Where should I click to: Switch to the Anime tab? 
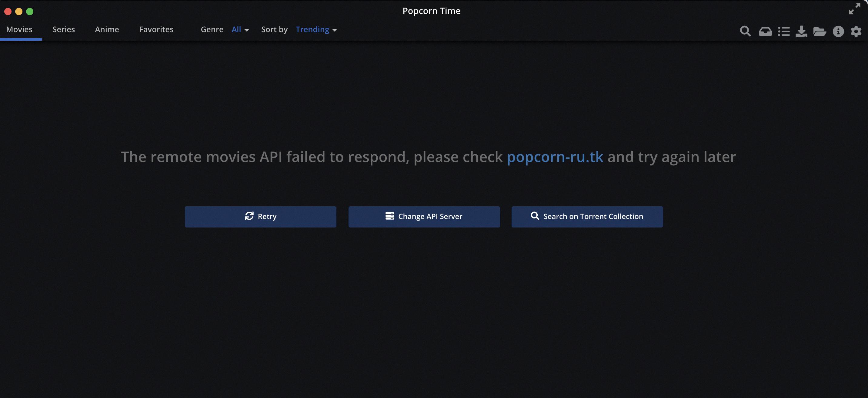click(107, 29)
